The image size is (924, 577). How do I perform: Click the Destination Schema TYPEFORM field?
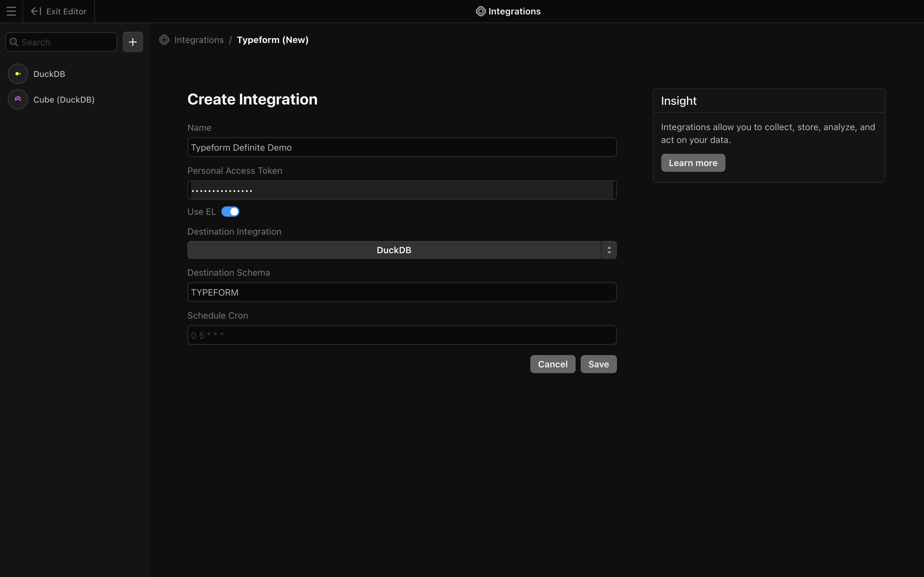pos(402,292)
